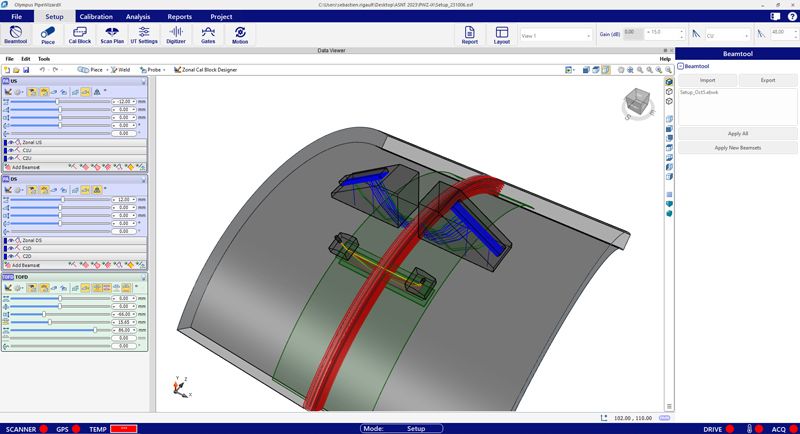
Task: Open UT Settings
Action: click(x=144, y=35)
